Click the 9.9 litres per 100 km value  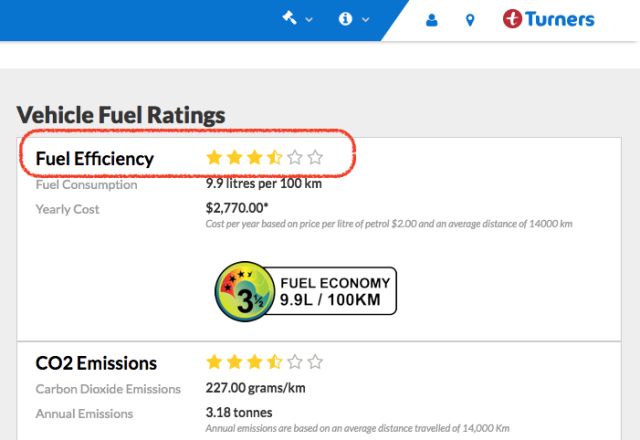click(264, 184)
